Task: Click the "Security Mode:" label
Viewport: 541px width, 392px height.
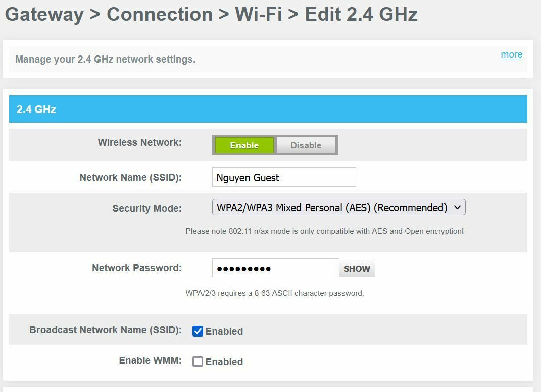Action: 146,208
